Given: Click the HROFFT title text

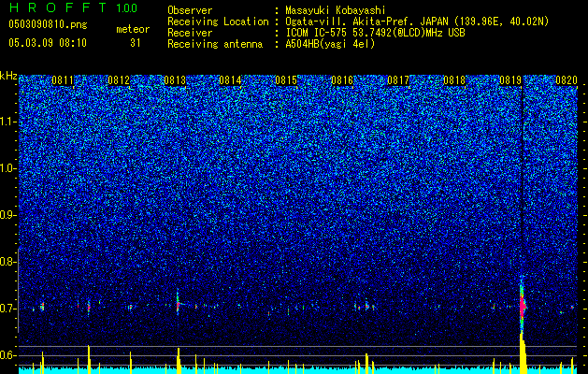Looking at the screenshot, I should coord(58,7).
